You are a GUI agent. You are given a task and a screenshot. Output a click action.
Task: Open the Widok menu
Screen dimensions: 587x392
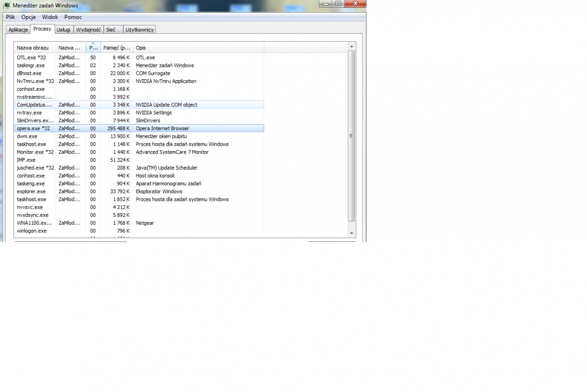[x=50, y=17]
